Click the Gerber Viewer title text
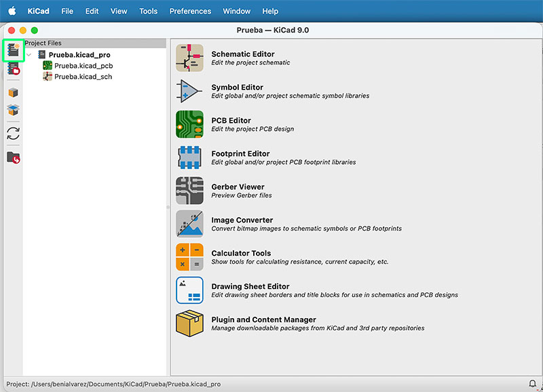The image size is (543, 392). (x=238, y=187)
